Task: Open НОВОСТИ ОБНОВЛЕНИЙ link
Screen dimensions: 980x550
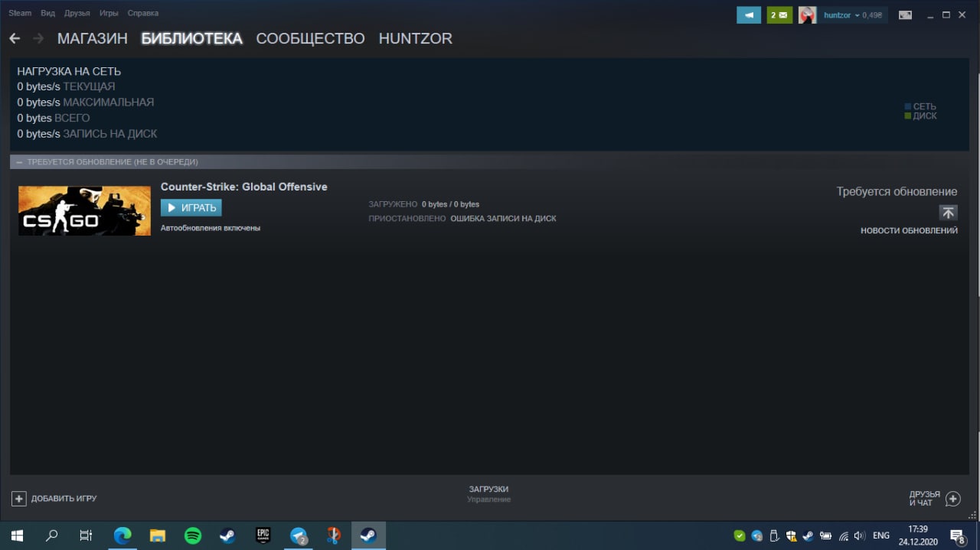Action: pyautogui.click(x=909, y=231)
